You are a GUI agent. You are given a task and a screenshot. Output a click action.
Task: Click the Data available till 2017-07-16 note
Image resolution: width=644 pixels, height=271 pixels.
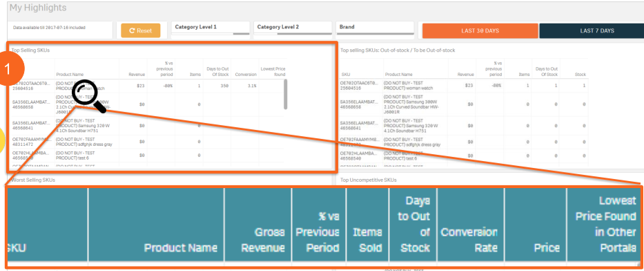click(49, 28)
